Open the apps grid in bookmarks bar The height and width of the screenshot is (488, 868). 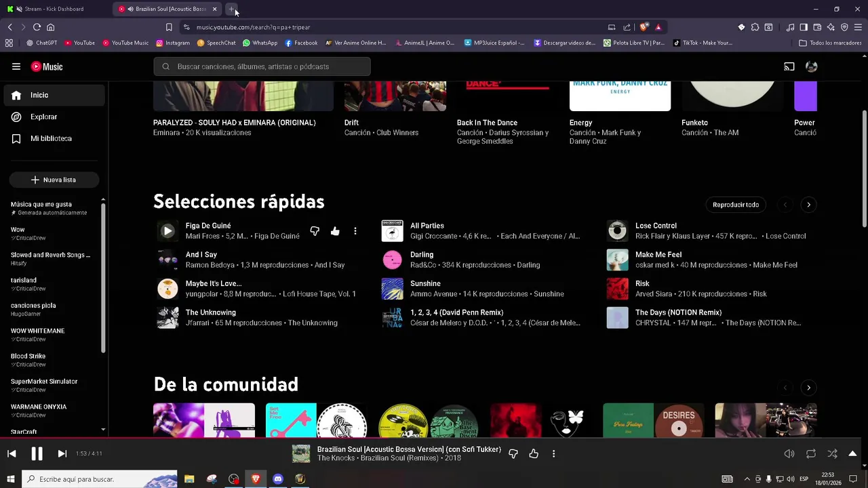[x=9, y=43]
